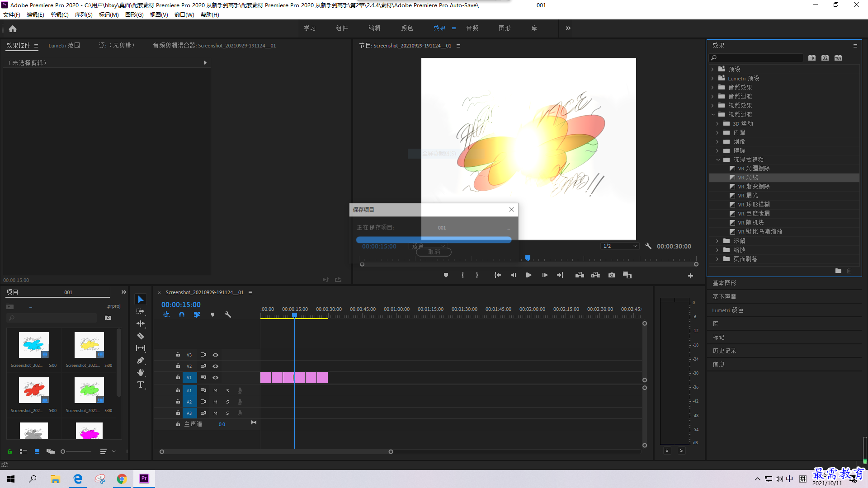Select the Razor tool
This screenshot has height=488, width=868.
(x=141, y=336)
